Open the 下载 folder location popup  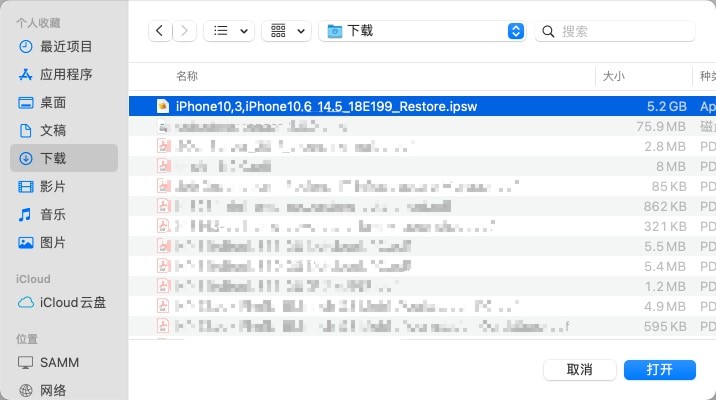point(422,31)
